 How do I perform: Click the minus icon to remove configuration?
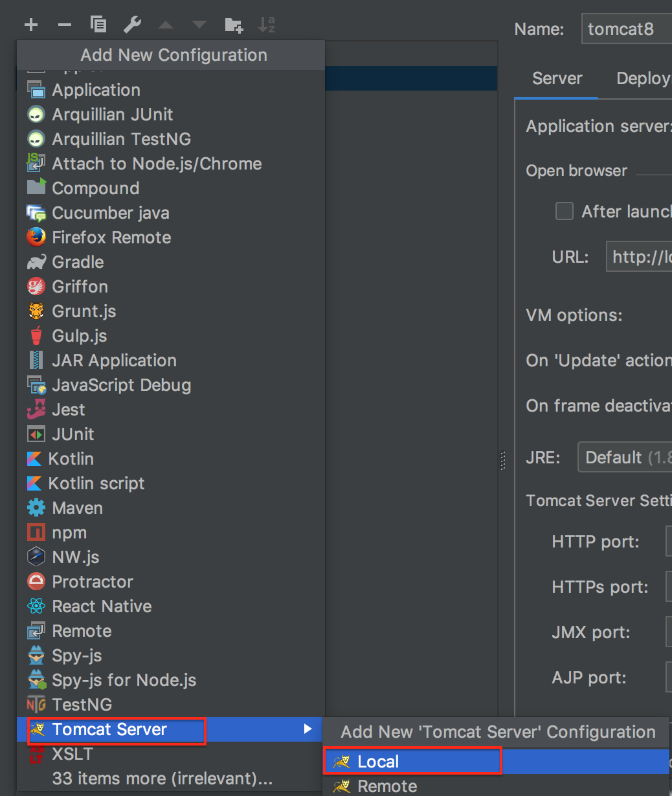point(65,25)
